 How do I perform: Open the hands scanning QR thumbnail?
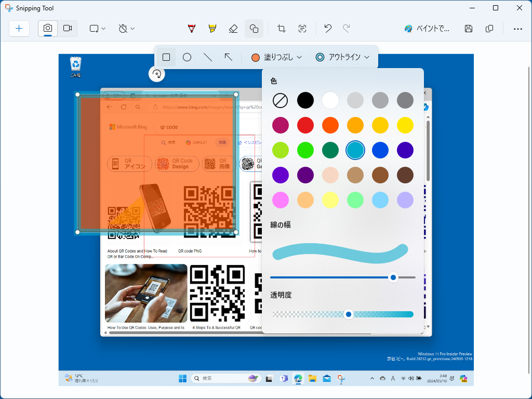click(x=146, y=293)
